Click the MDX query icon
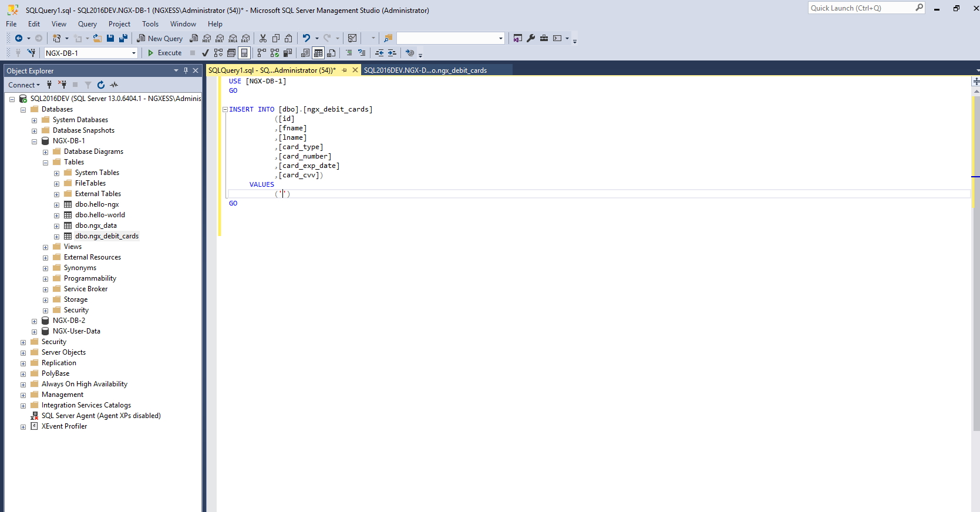 pos(207,38)
